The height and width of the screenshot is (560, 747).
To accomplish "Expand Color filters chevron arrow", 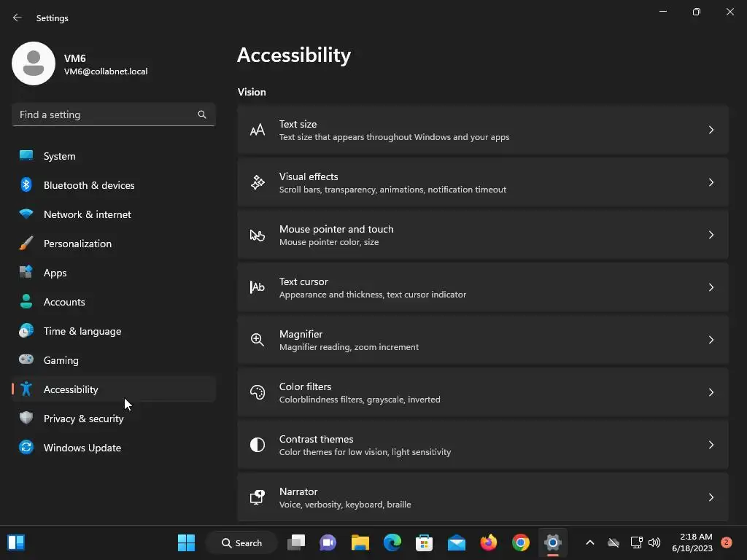I will click(711, 392).
